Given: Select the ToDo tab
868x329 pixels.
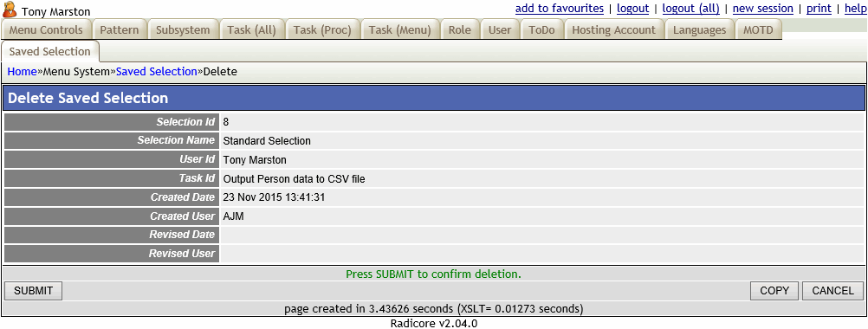Looking at the screenshot, I should pos(542,29).
